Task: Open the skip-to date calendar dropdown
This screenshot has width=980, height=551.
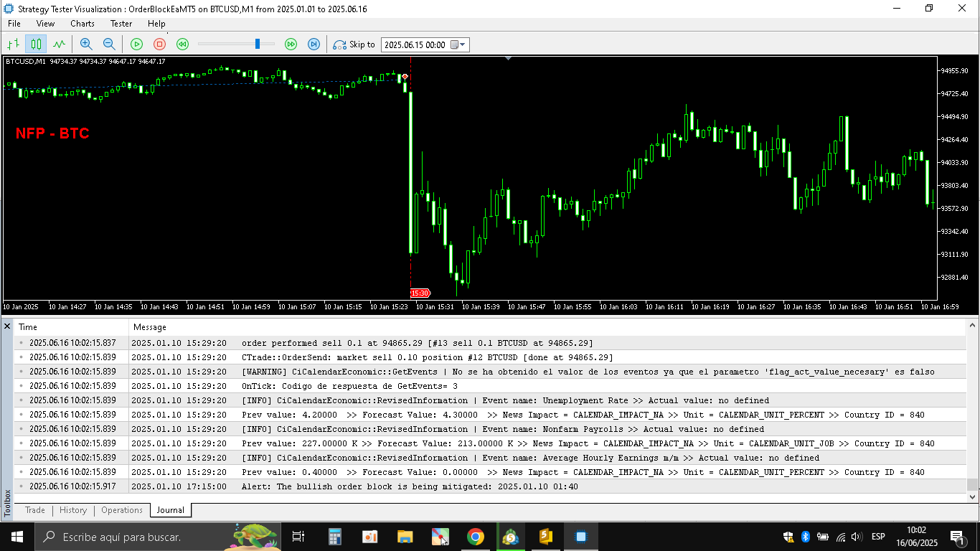Action: pyautogui.click(x=459, y=44)
